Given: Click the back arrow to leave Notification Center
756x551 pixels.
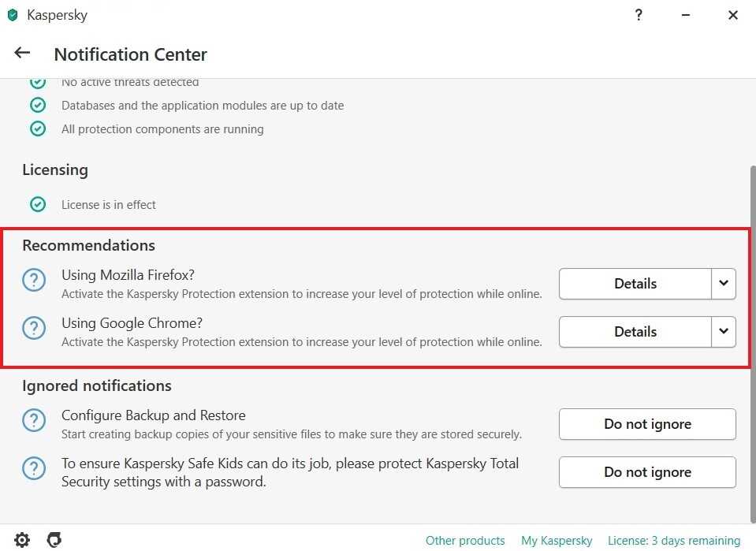Looking at the screenshot, I should tap(22, 54).
